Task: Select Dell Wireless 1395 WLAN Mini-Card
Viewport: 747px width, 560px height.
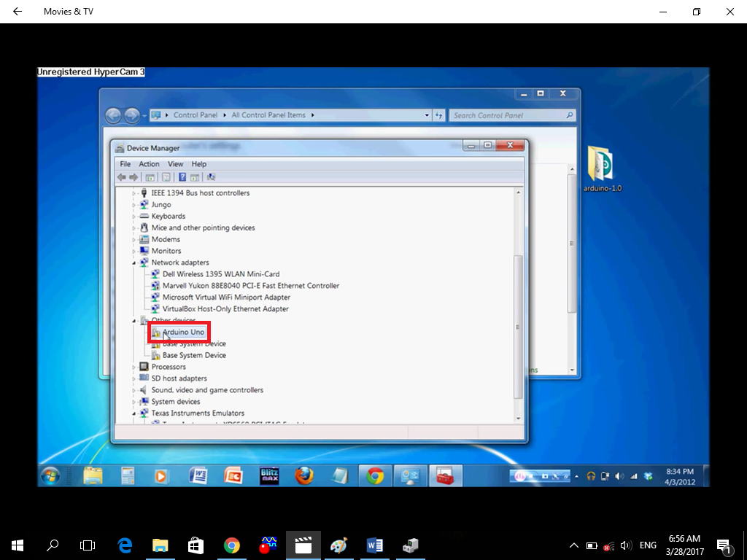Action: (x=221, y=274)
